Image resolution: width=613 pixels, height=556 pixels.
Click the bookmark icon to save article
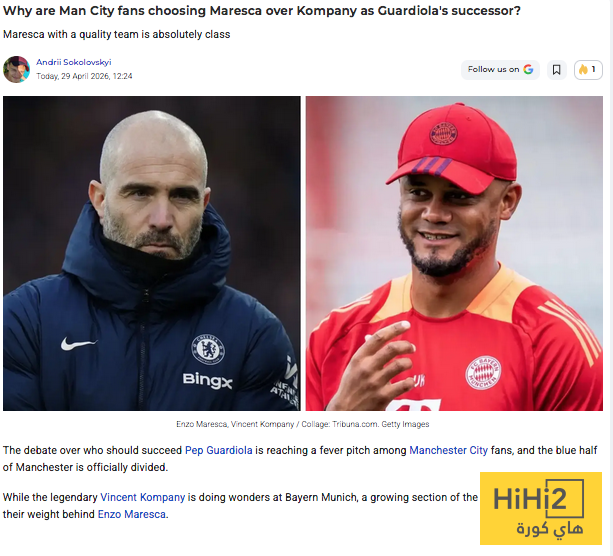(x=556, y=70)
